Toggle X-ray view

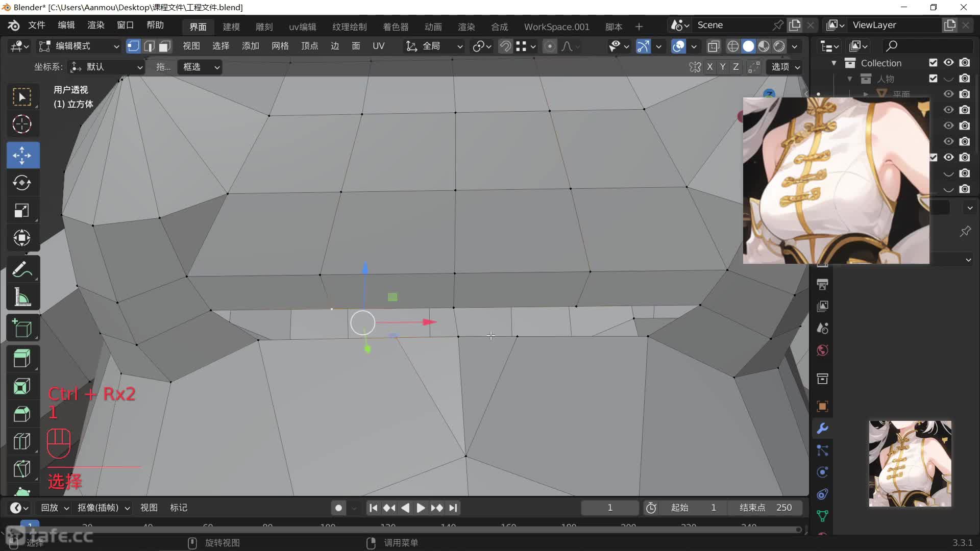[x=714, y=46]
